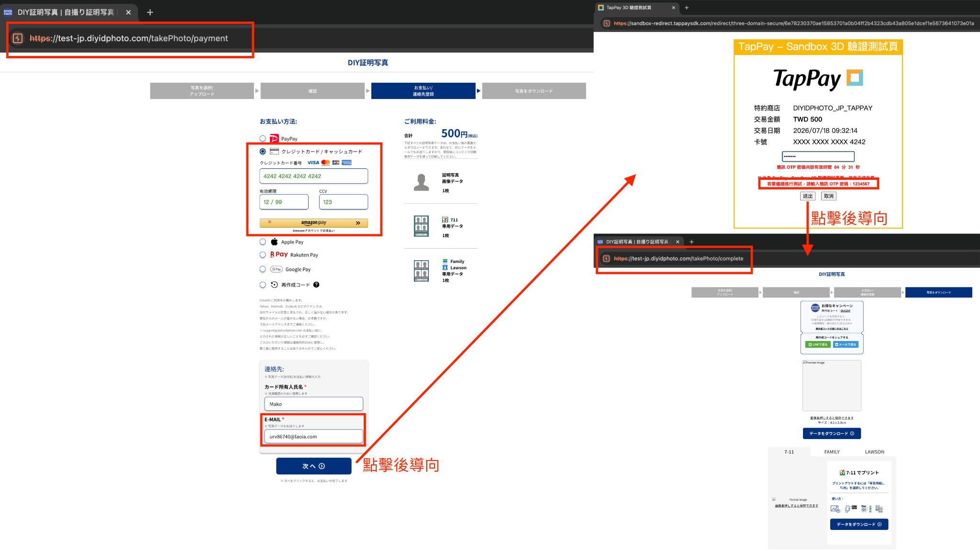980x551 pixels.
Task: Click the FamilyMart logo beside Family
Action: (x=445, y=262)
